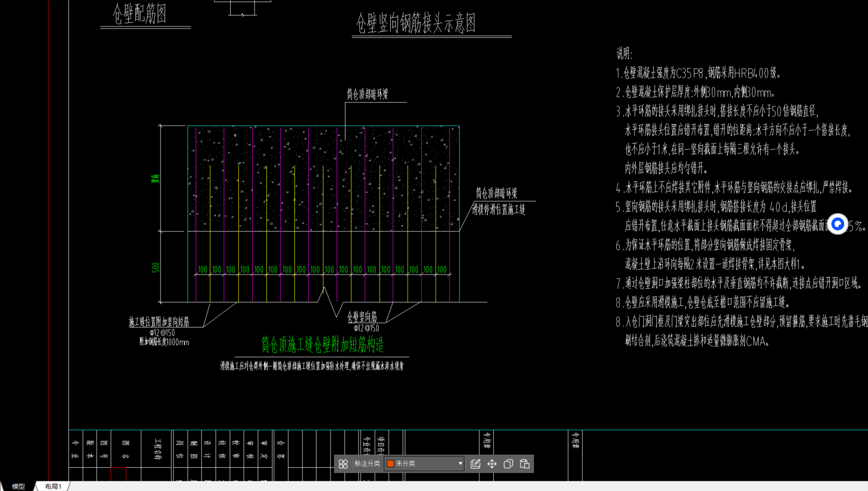Click the 说明: heading text

pyautogui.click(x=624, y=53)
